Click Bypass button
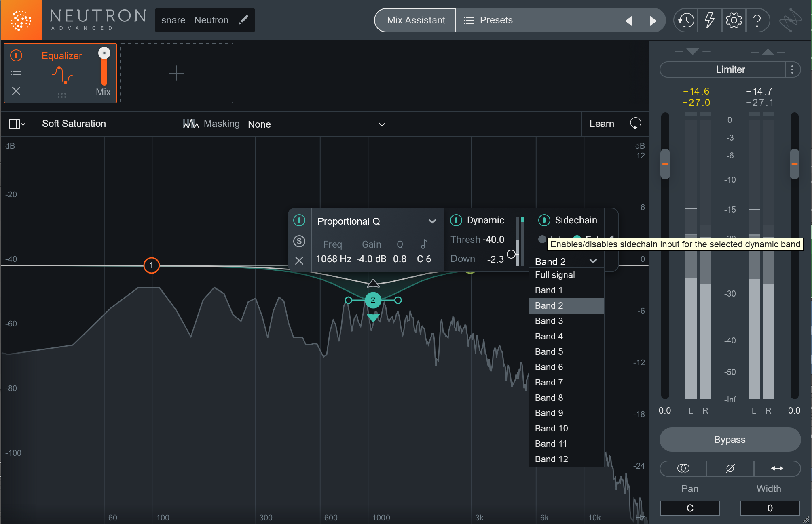The height and width of the screenshot is (524, 812). coord(730,440)
